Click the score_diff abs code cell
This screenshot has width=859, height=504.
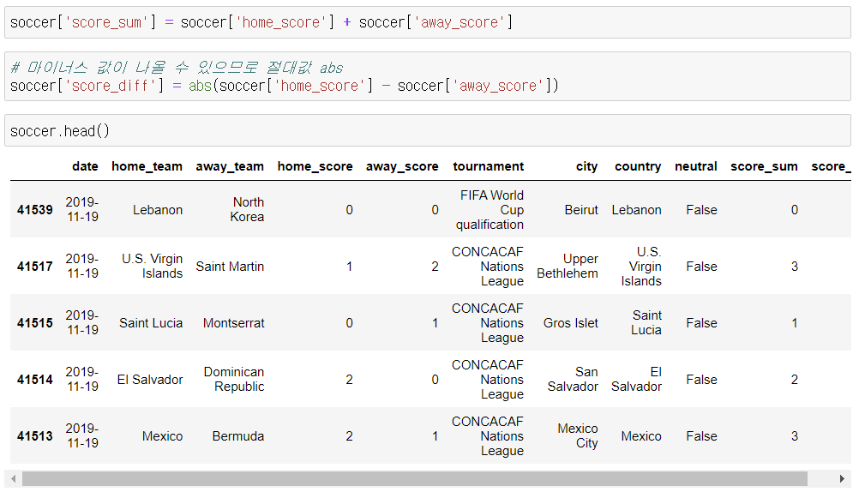[x=427, y=76]
